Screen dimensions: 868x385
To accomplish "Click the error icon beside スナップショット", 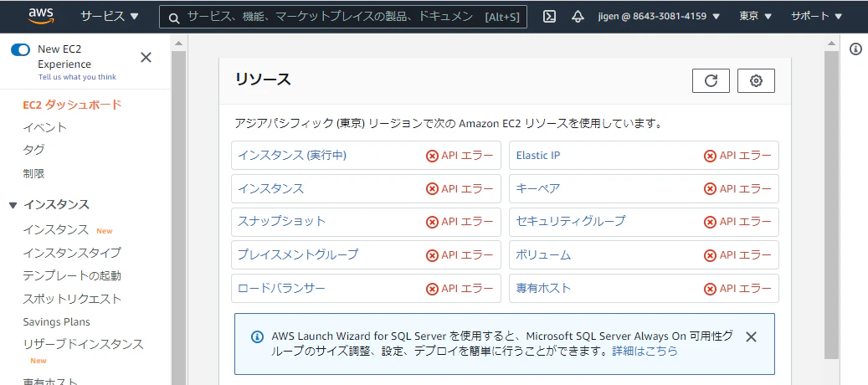I will pos(432,222).
